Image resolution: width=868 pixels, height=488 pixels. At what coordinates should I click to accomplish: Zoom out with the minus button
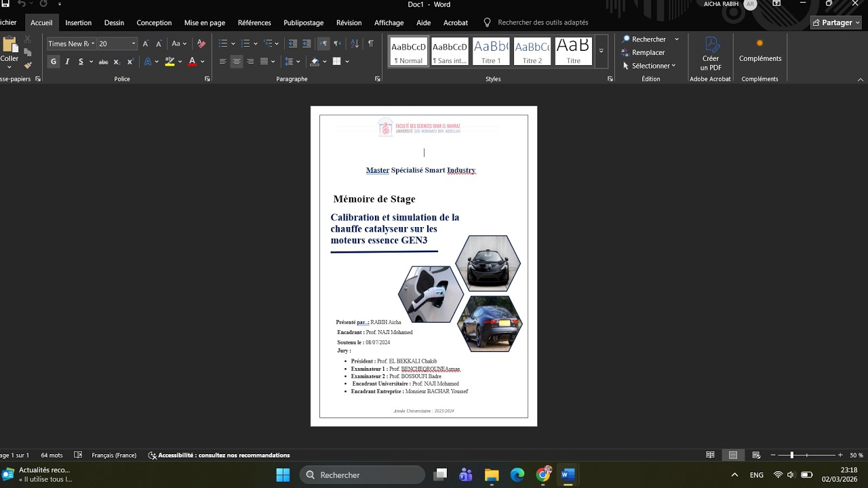tap(773, 455)
